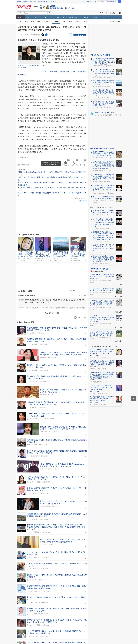Open the トップ navigation tab

20,17
